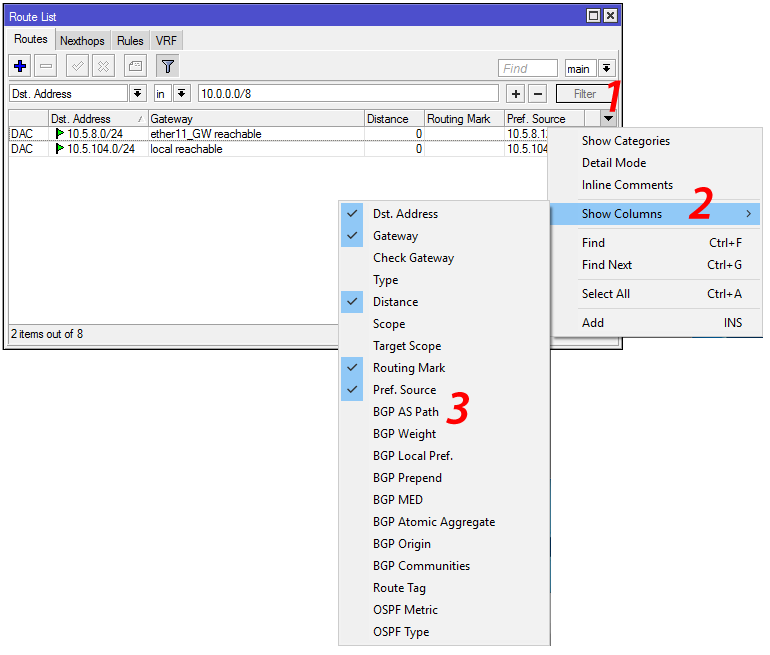Click the Comment toolbar icon
This screenshot has height=655, width=770.
[x=135, y=66]
